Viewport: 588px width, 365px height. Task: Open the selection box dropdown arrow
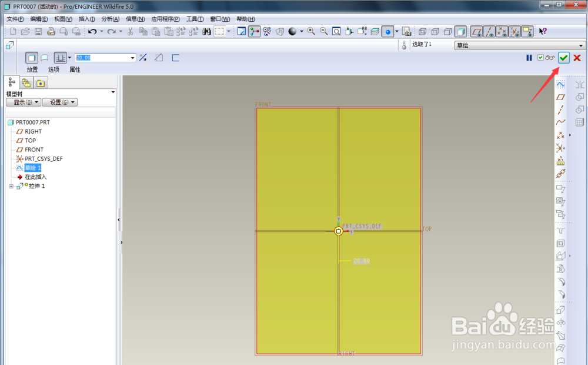coord(229,32)
